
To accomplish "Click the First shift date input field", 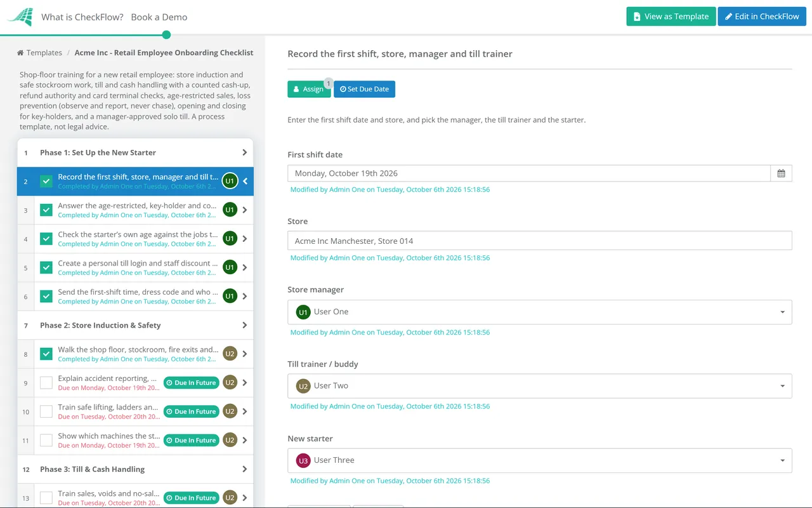I will (x=529, y=173).
